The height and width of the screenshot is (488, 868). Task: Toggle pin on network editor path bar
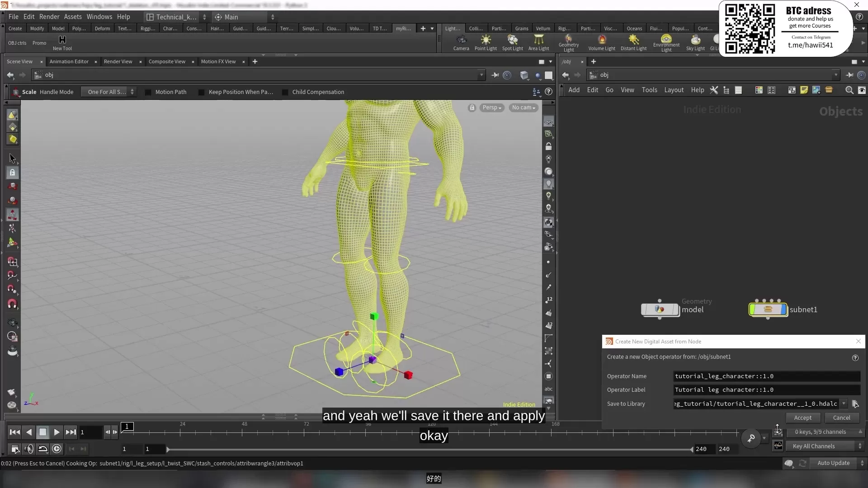pyautogui.click(x=849, y=75)
